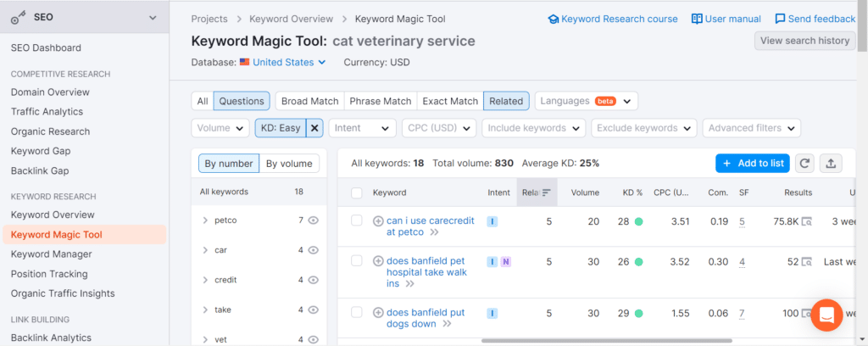Screen dimensions: 868x346
Task: Select Exact Match tab
Action: (450, 101)
